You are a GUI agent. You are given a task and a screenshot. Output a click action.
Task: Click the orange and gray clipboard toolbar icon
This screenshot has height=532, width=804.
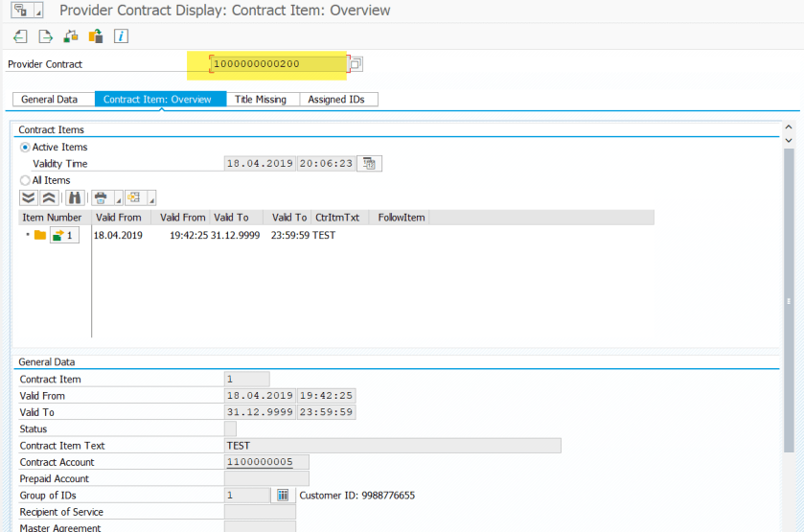pos(96,36)
